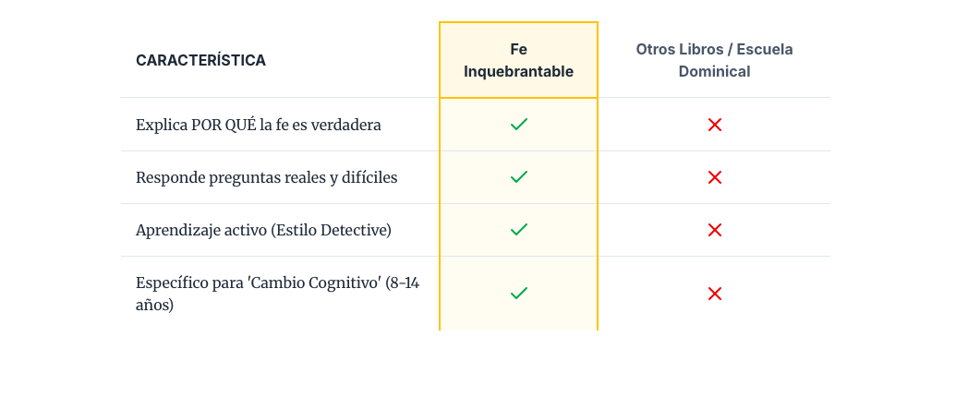Click the red X for 'Explica POR QUÉ'

[x=714, y=125]
